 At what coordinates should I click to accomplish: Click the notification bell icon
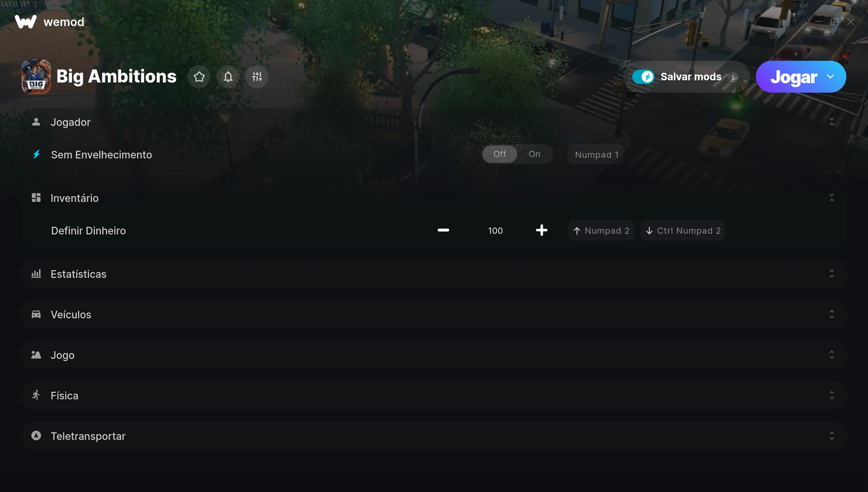228,77
